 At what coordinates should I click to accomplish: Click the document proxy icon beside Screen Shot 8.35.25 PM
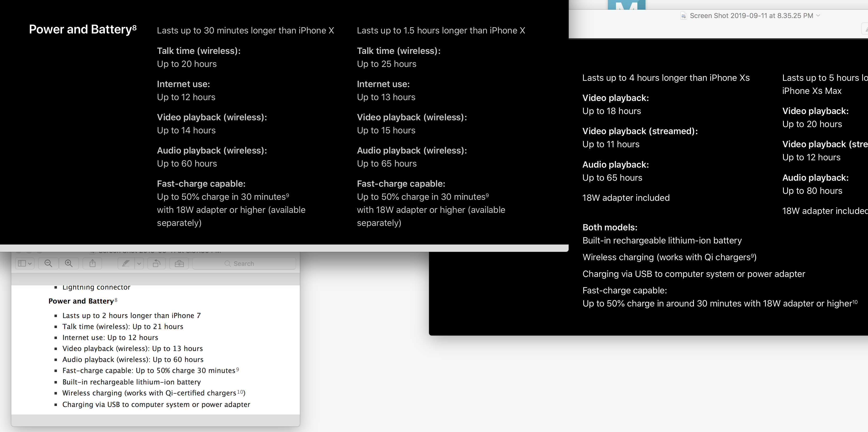pos(683,16)
